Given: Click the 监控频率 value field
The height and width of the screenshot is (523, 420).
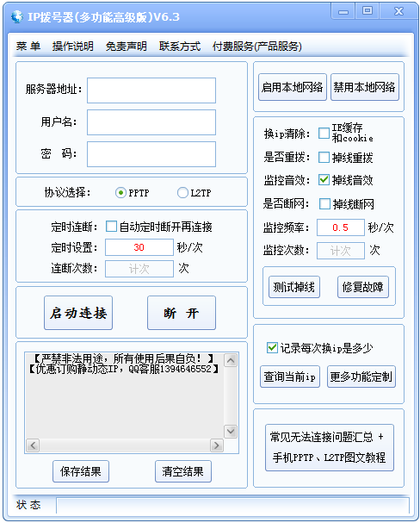Looking at the screenshot, I should point(341,227).
